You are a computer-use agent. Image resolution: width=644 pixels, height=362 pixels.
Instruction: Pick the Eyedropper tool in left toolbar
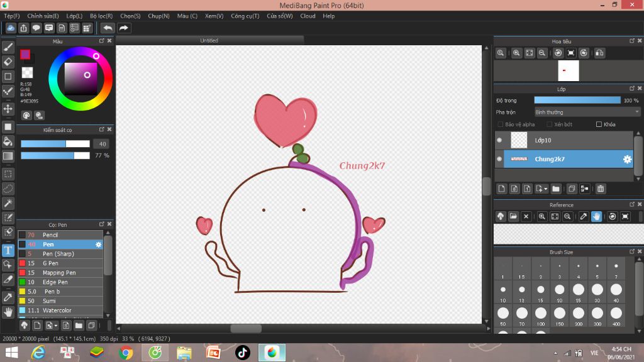tap(8, 297)
